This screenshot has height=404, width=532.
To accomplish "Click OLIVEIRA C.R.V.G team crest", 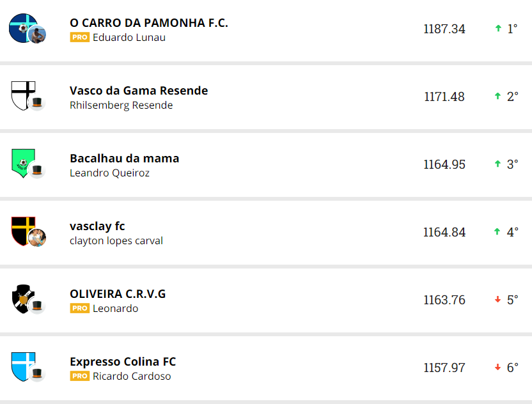I will pyautogui.click(x=22, y=297).
